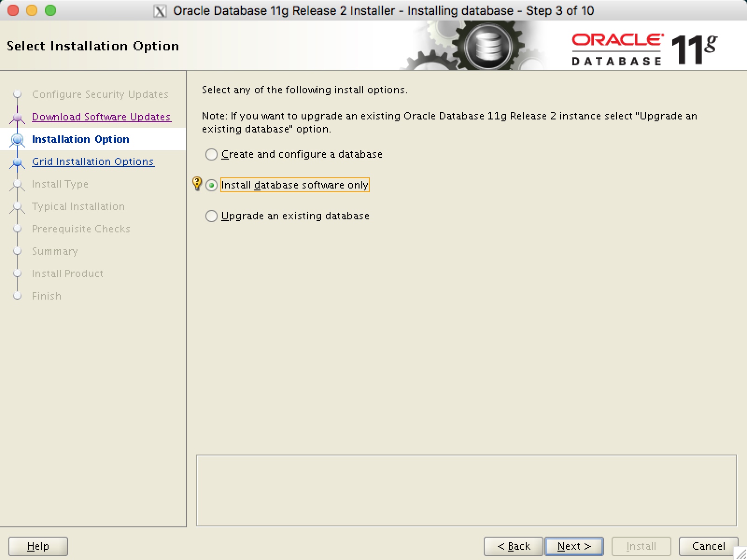
Task: Click the step circle beside Configure Security Updates
Action: [17, 94]
